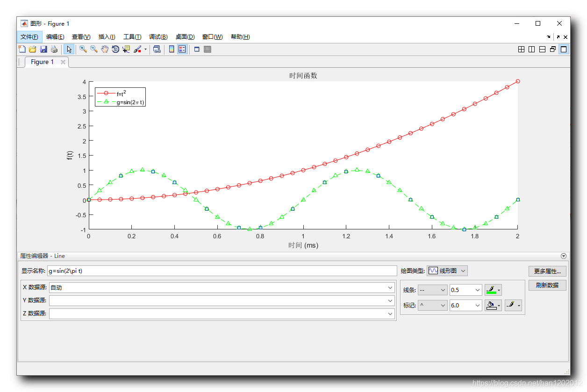Click the red f=t² curve at its top-right circle marker
The height and width of the screenshot is (392, 587).
tap(518, 81)
